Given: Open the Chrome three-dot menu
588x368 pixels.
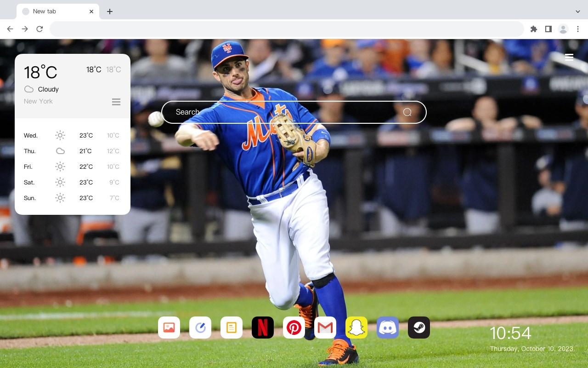Looking at the screenshot, I should 578,29.
